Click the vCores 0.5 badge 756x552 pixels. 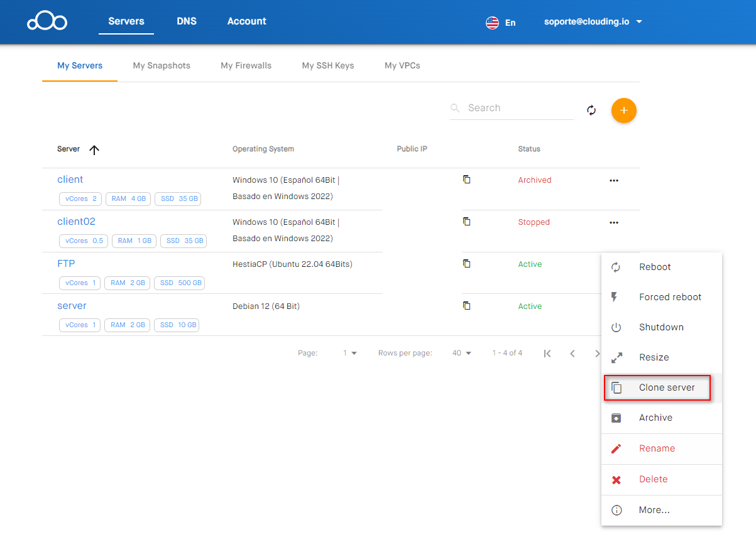pyautogui.click(x=84, y=241)
